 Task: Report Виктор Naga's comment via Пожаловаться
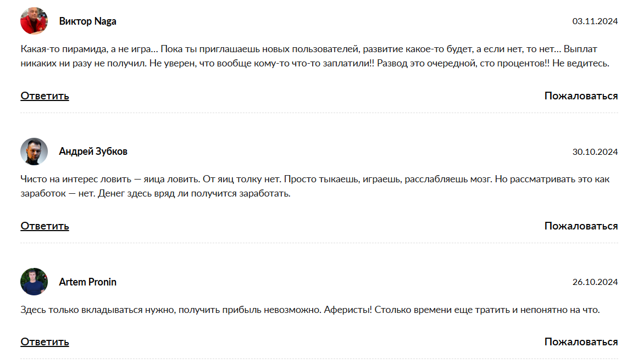click(581, 96)
